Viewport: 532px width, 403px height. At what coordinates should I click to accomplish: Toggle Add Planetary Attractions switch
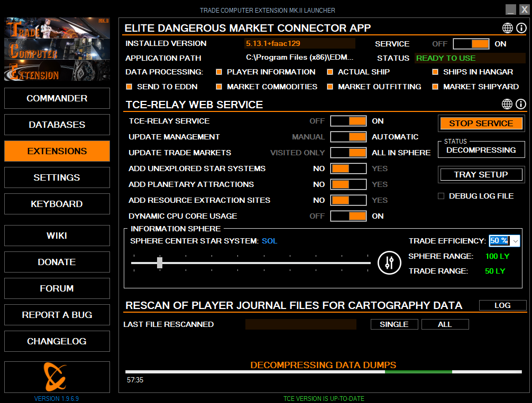click(x=348, y=184)
